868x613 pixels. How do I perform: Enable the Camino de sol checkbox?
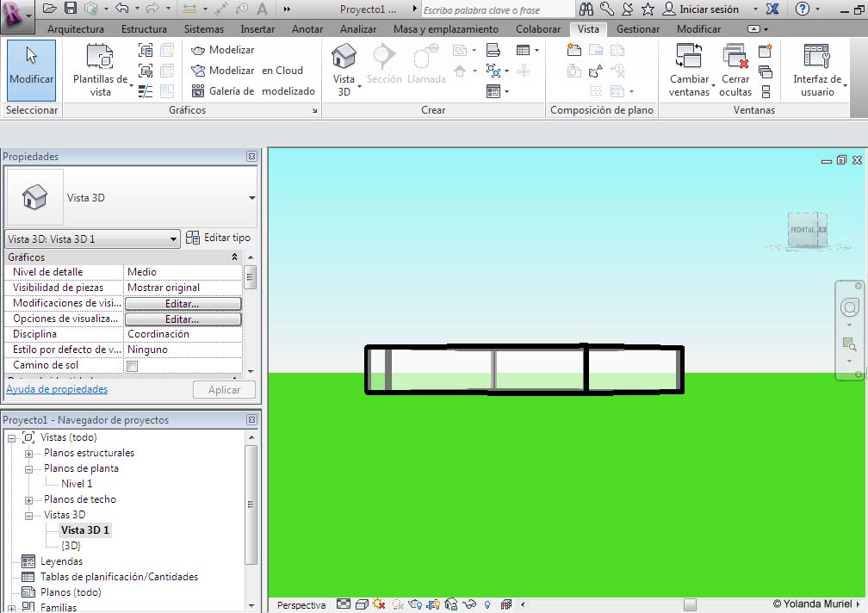click(x=133, y=366)
